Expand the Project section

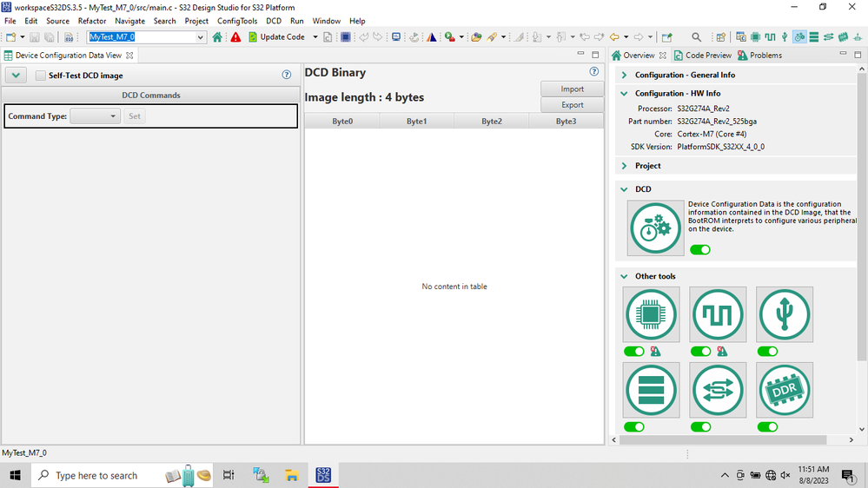[x=625, y=166]
